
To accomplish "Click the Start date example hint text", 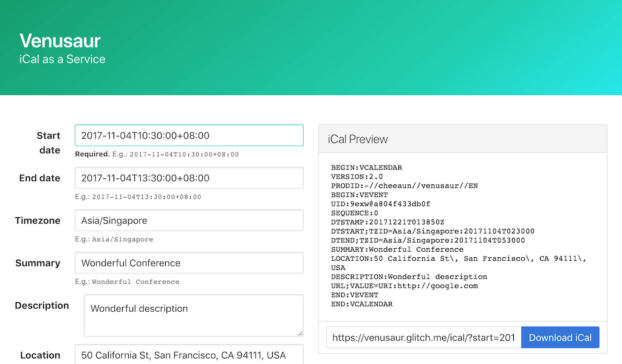I will click(157, 154).
